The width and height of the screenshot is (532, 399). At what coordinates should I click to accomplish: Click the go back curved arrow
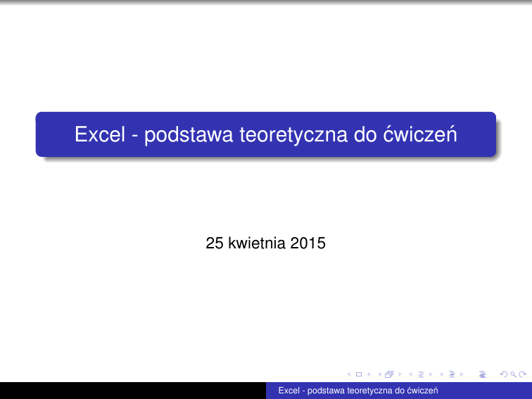pos(501,374)
